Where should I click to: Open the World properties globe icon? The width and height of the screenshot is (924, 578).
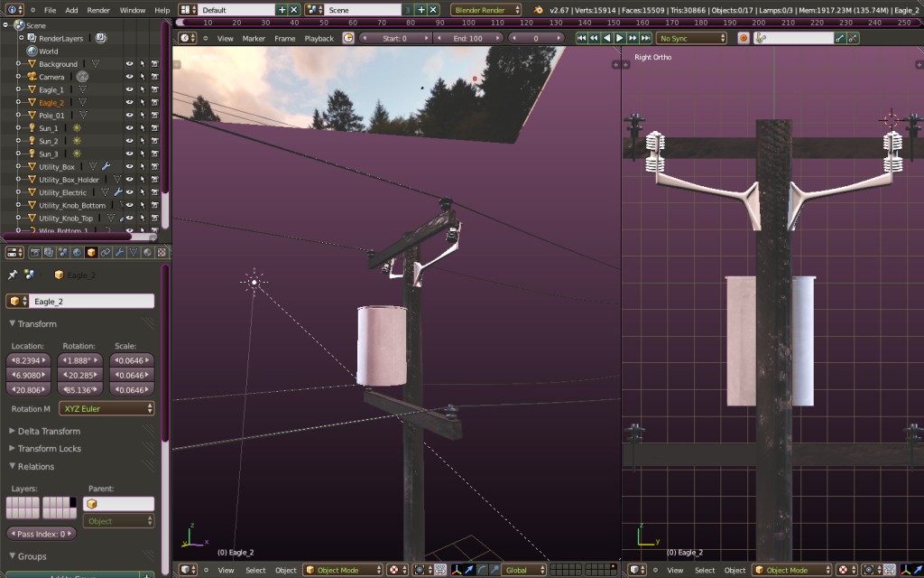point(77,252)
